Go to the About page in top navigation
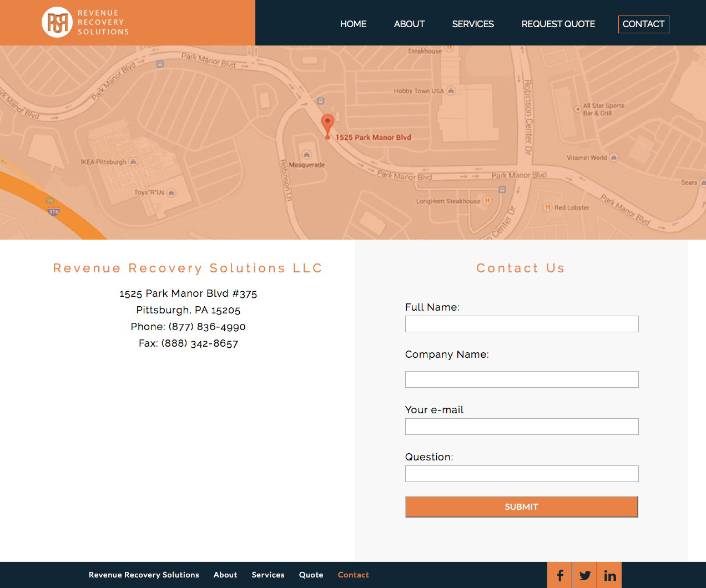The height and width of the screenshot is (588, 706). coord(409,24)
